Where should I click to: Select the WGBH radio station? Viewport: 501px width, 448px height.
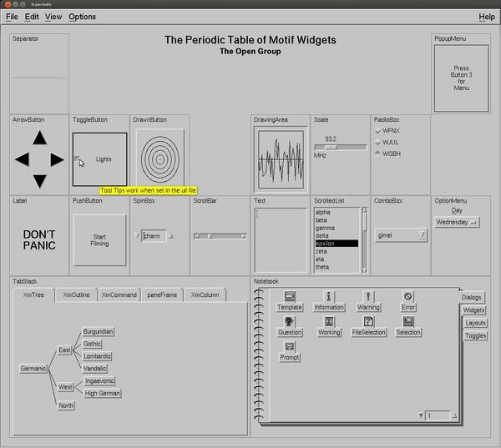(388, 154)
